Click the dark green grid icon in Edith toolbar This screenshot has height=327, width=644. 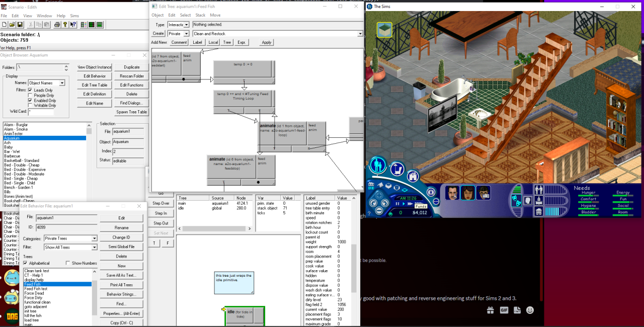pyautogui.click(x=92, y=24)
